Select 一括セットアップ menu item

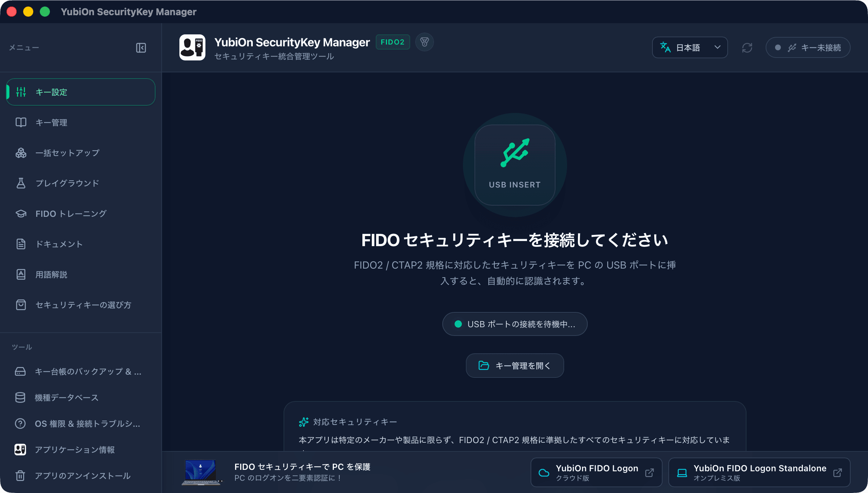point(81,153)
